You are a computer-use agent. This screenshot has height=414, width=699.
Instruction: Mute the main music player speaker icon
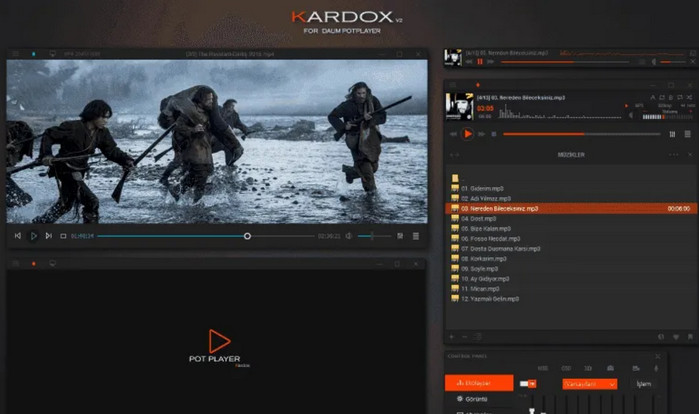coord(631,115)
